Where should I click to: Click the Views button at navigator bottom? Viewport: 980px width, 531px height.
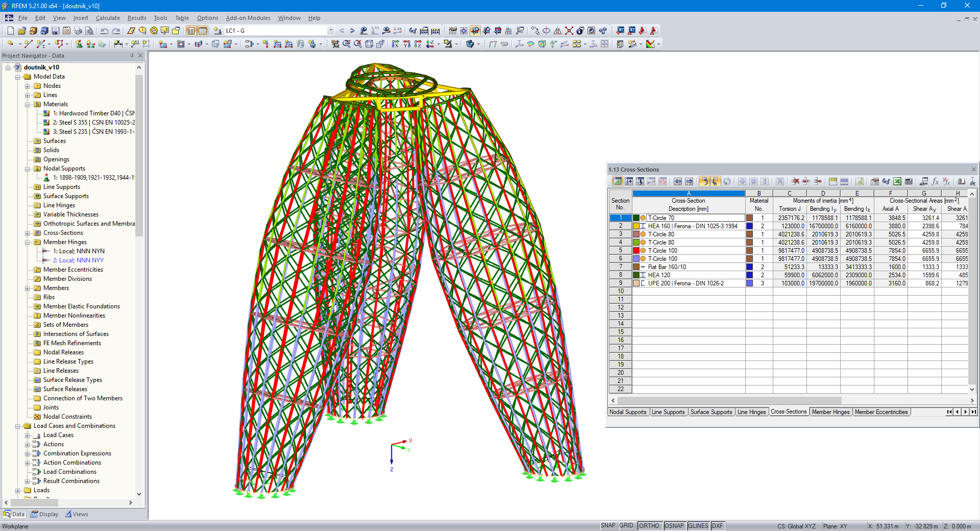tap(77, 514)
